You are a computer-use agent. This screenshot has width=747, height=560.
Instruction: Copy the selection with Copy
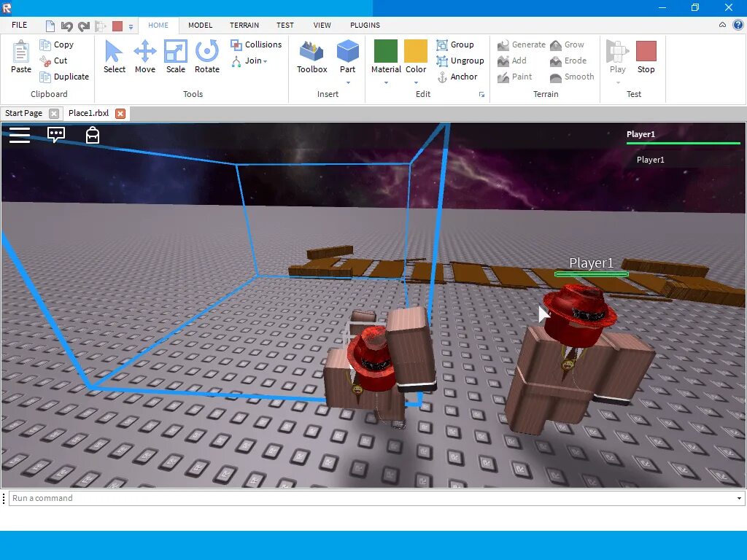[57, 44]
